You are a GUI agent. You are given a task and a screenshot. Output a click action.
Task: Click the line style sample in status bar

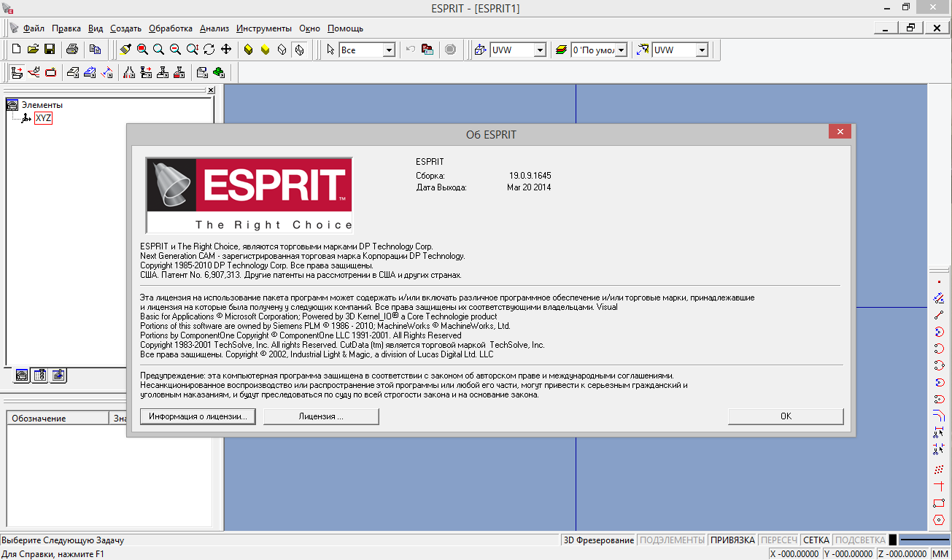pyautogui.click(x=924, y=540)
